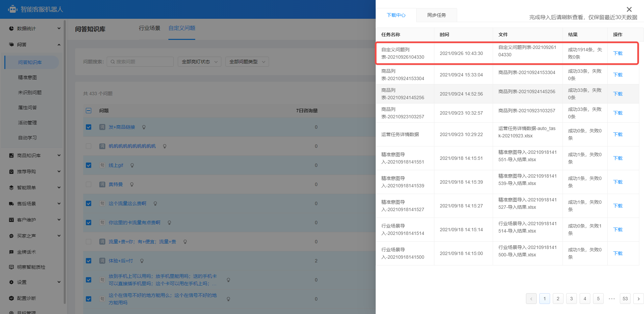
Task: Click the type tag icon before 线上gif
Action: [x=102, y=165]
